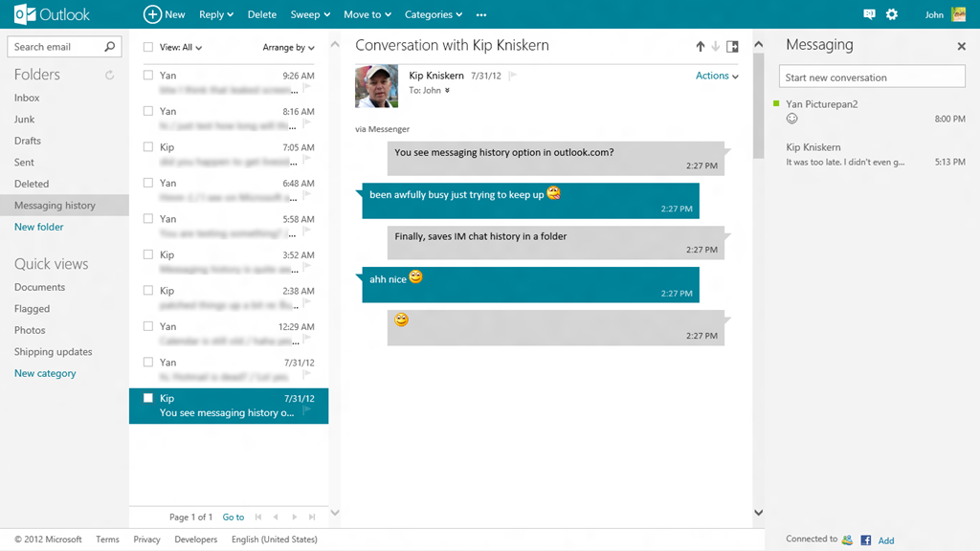Go to last page icon

[312, 517]
